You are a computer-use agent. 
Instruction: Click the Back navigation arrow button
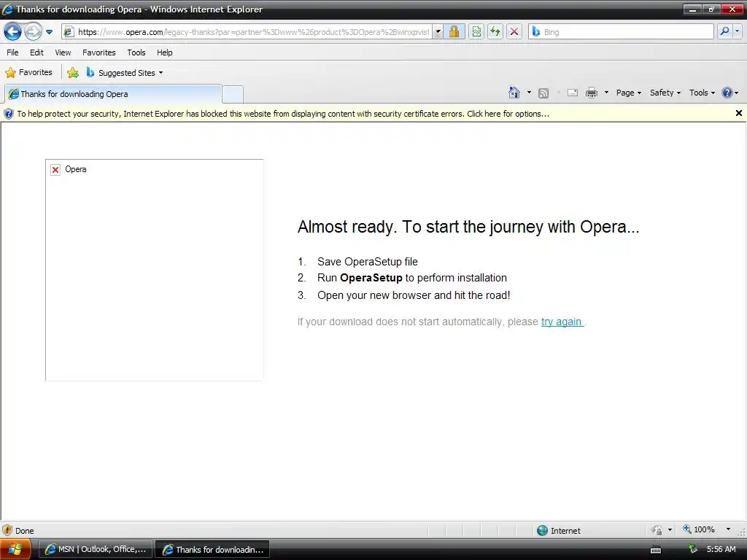click(13, 32)
